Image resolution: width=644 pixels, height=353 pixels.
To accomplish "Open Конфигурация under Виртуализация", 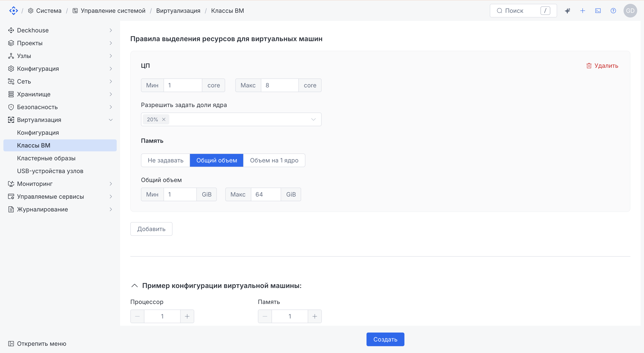I will 60,133.
